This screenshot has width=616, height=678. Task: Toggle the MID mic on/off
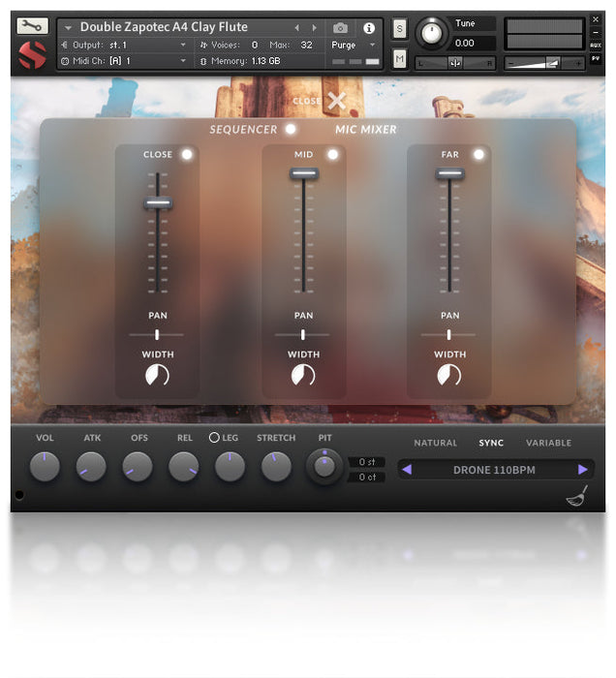coord(332,154)
